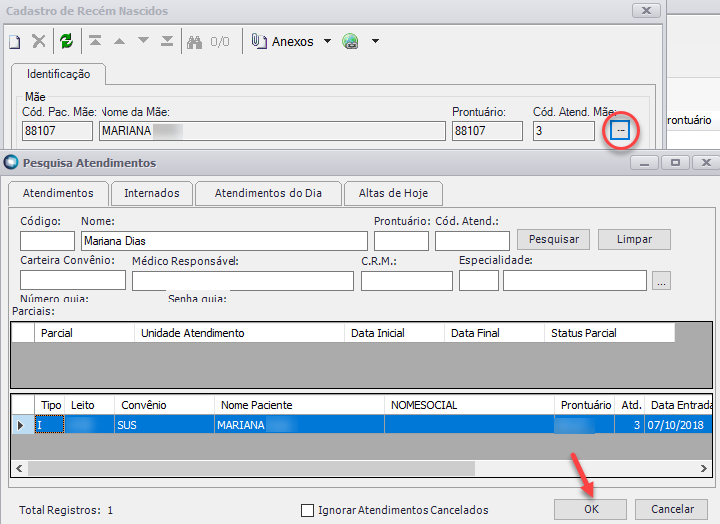Click NOMESOCIAL column header

[x=469, y=405]
